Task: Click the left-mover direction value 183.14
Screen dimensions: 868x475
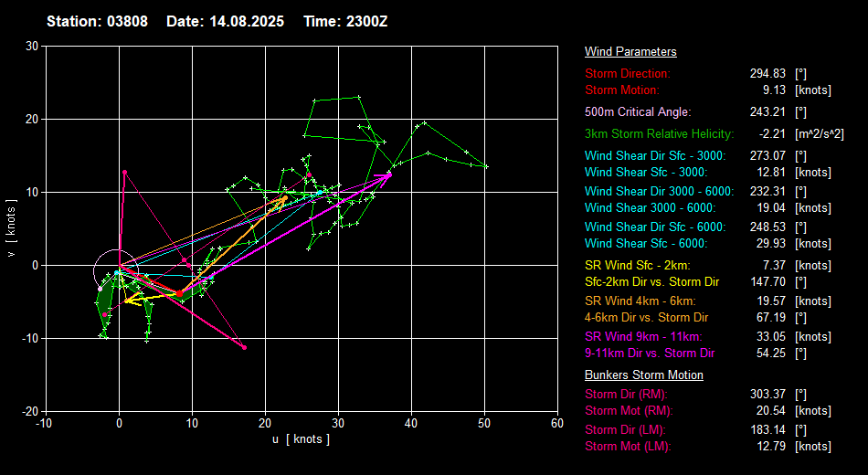Action: click(x=767, y=429)
